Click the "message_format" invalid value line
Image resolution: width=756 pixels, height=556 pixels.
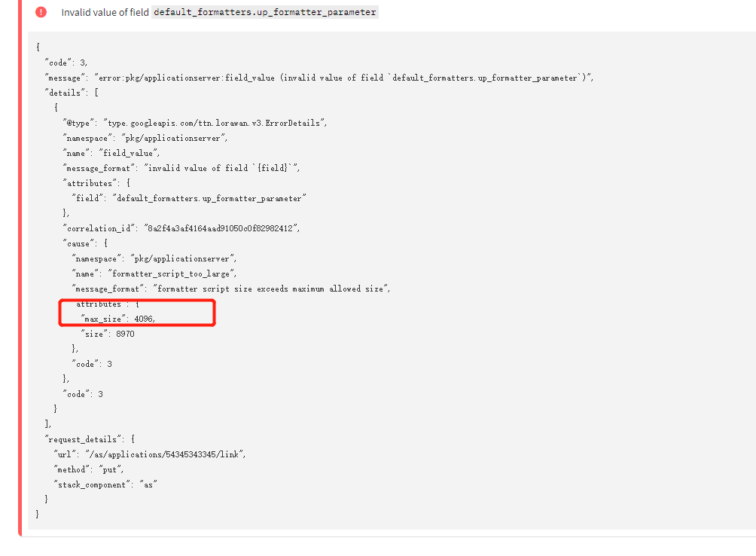click(x=181, y=168)
